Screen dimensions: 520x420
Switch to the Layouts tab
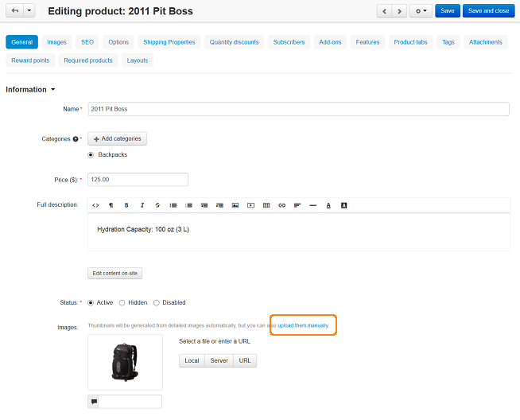point(138,60)
